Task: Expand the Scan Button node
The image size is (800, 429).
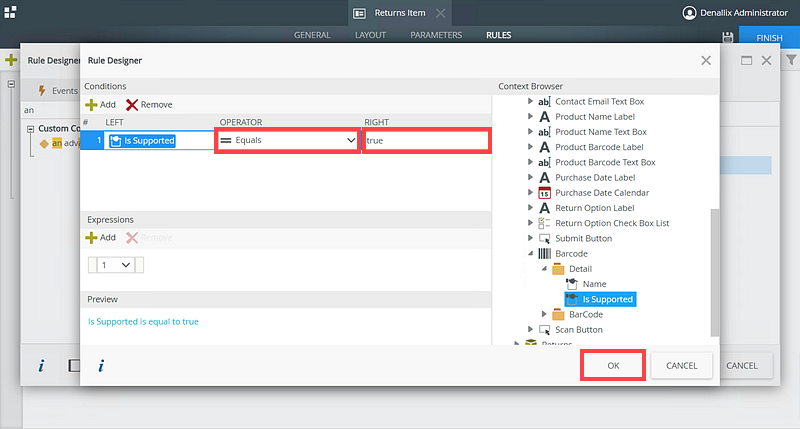Action: (530, 329)
